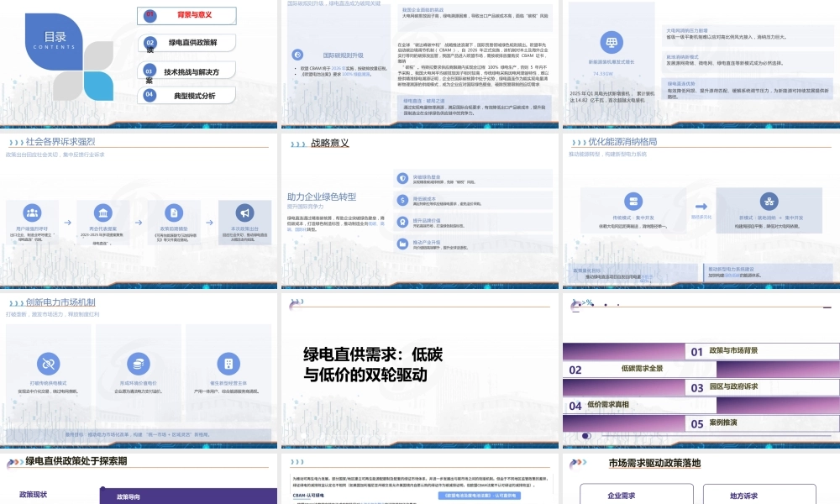Open the 绿电直供需求 title slide thumbnail
Viewport: 840px width, 504px height.
click(x=420, y=365)
